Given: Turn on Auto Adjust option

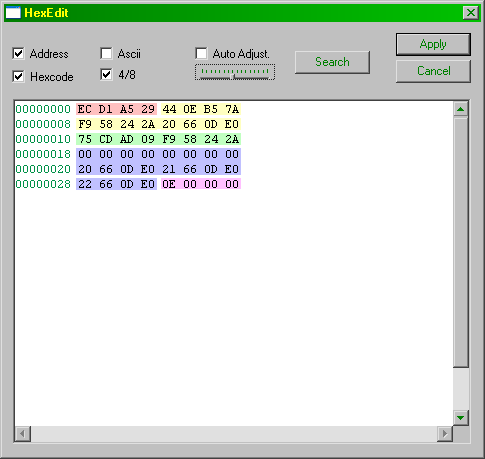Looking at the screenshot, I should [201, 53].
